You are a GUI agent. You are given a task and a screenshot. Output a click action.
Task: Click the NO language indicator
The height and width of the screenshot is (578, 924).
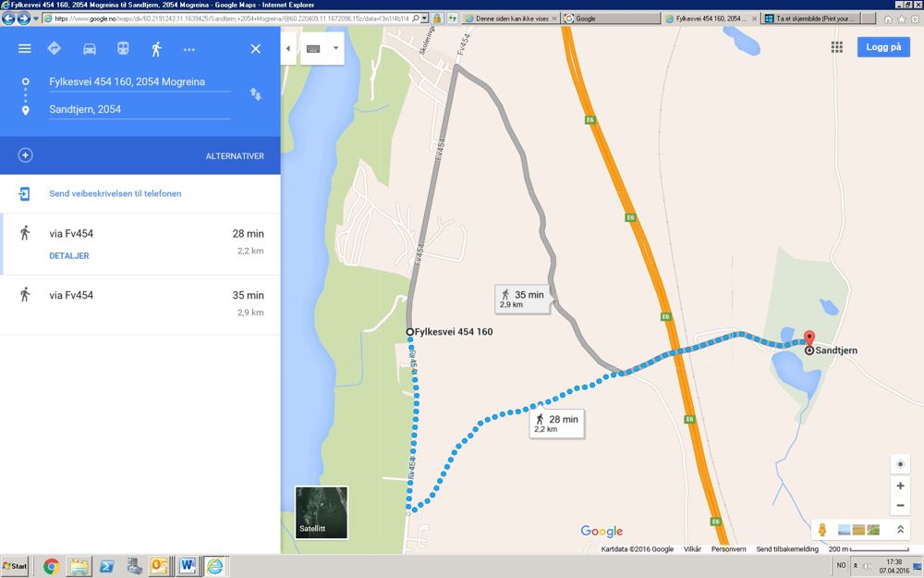(x=842, y=565)
